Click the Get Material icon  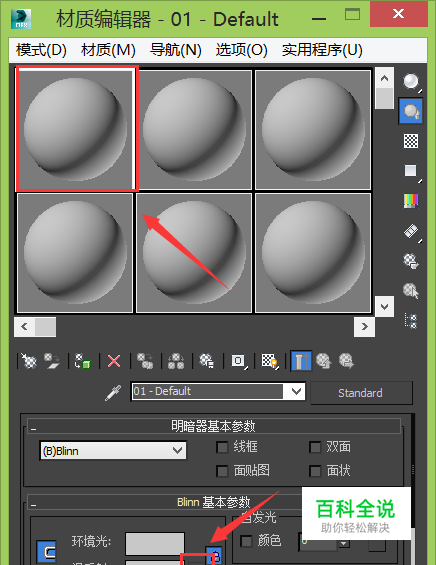[x=29, y=361]
